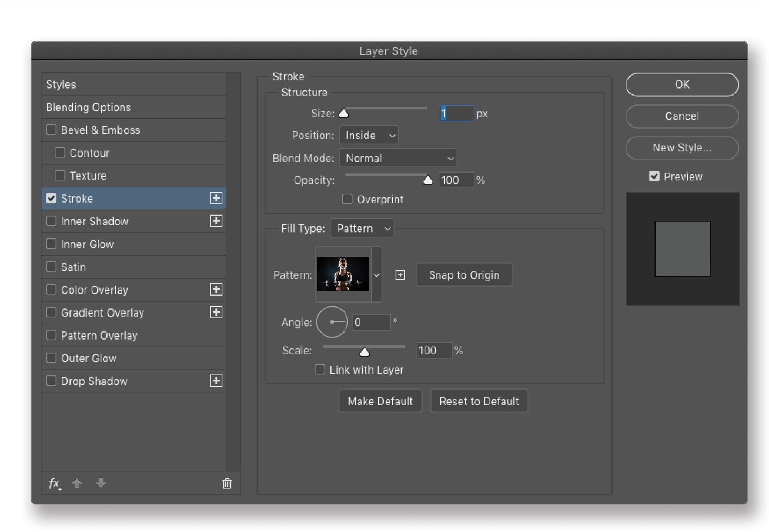
Task: Open the Position dropdown
Action: pos(368,135)
